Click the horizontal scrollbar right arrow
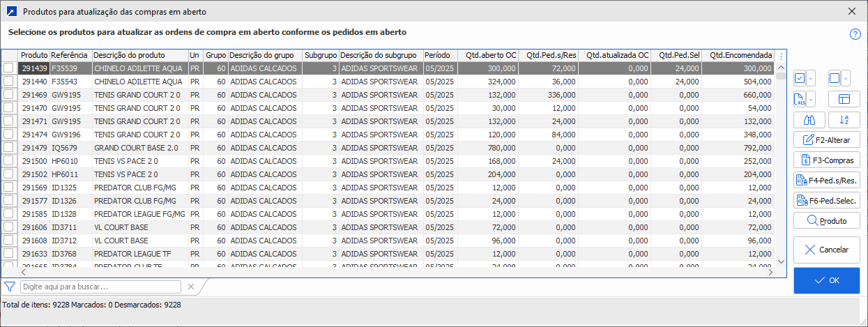Viewport: 868px width, 327px height. [x=770, y=273]
